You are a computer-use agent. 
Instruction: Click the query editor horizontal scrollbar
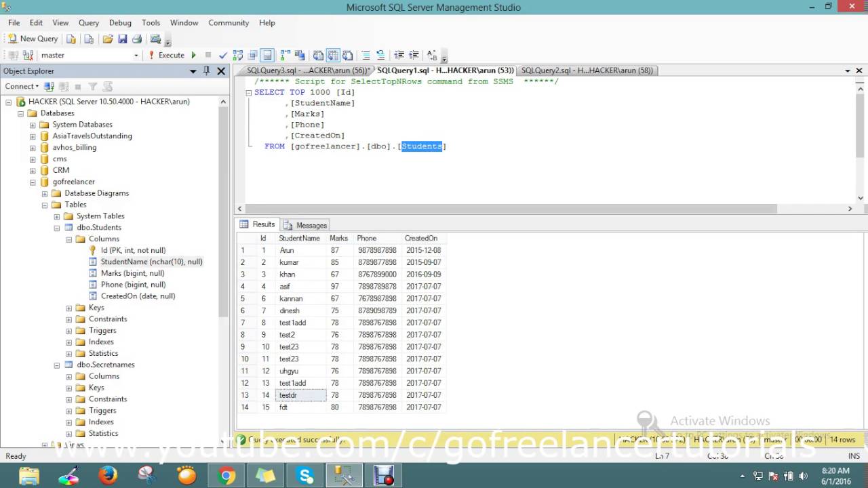point(511,209)
